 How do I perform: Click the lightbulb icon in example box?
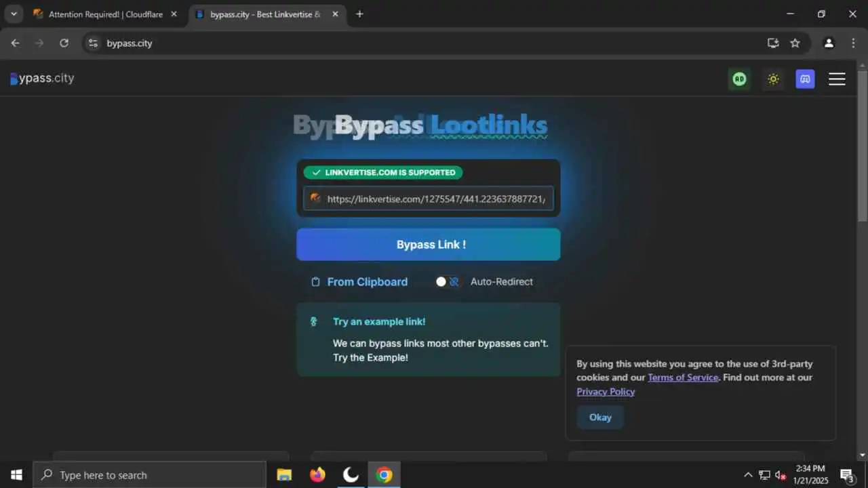313,322
